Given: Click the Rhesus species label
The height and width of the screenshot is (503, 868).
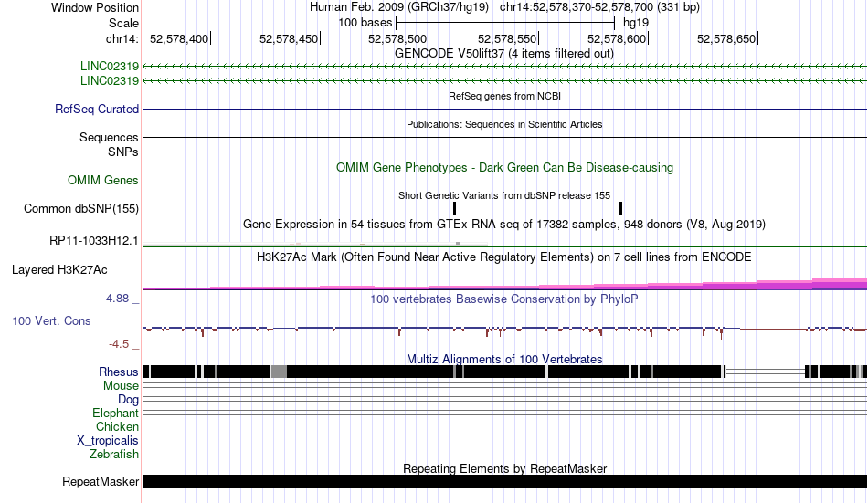Looking at the screenshot, I should click(119, 372).
